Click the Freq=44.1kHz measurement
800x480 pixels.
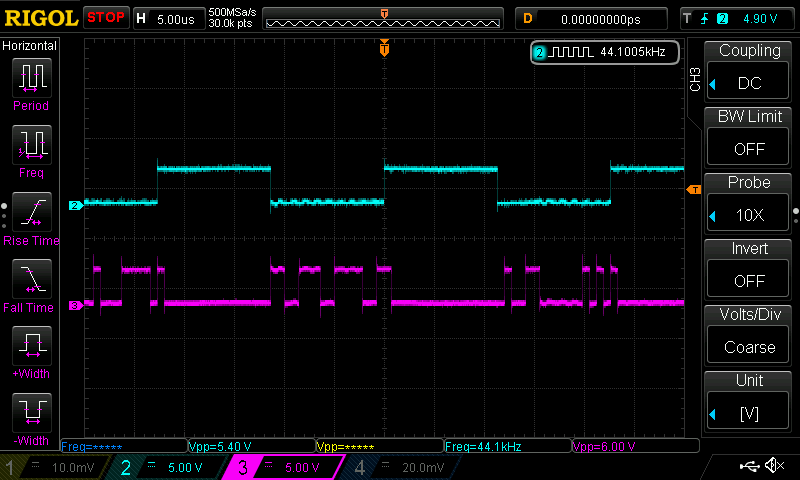pos(508,446)
